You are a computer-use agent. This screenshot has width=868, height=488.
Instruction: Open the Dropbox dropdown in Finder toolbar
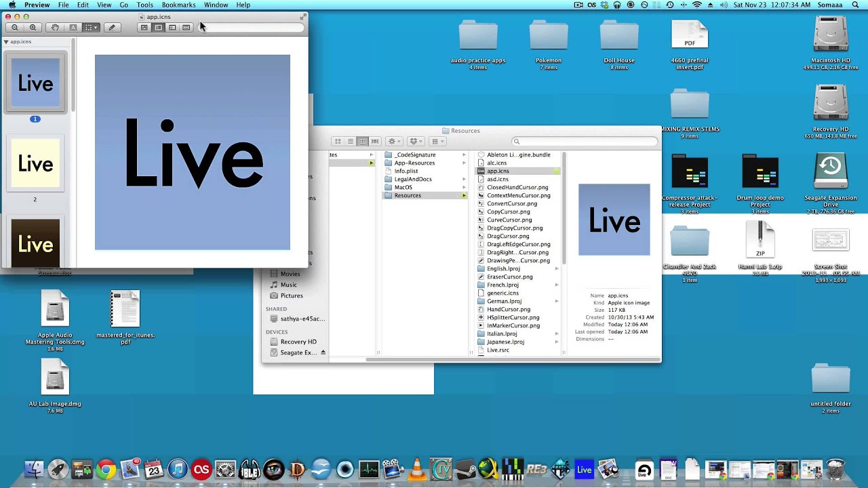tap(416, 141)
